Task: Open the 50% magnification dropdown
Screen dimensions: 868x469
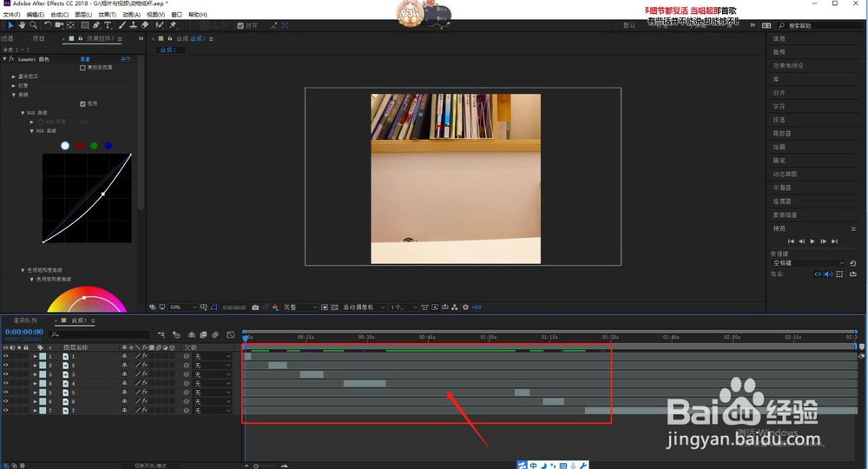Action: pyautogui.click(x=182, y=307)
